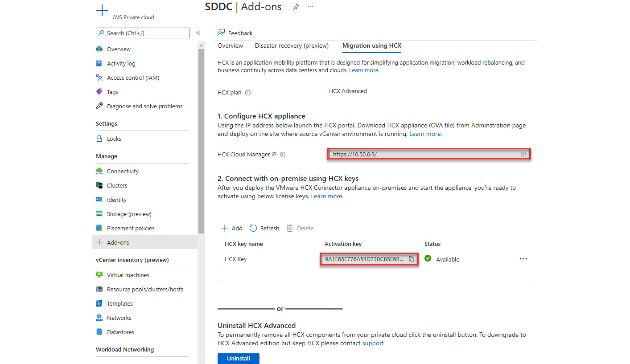The image size is (630, 364).
Task: Click the Delete button in key toolbar
Action: point(300,228)
